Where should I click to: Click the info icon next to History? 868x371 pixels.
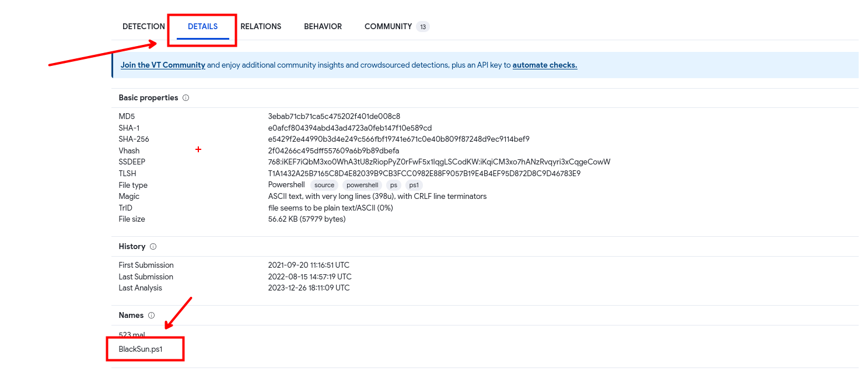(x=153, y=247)
